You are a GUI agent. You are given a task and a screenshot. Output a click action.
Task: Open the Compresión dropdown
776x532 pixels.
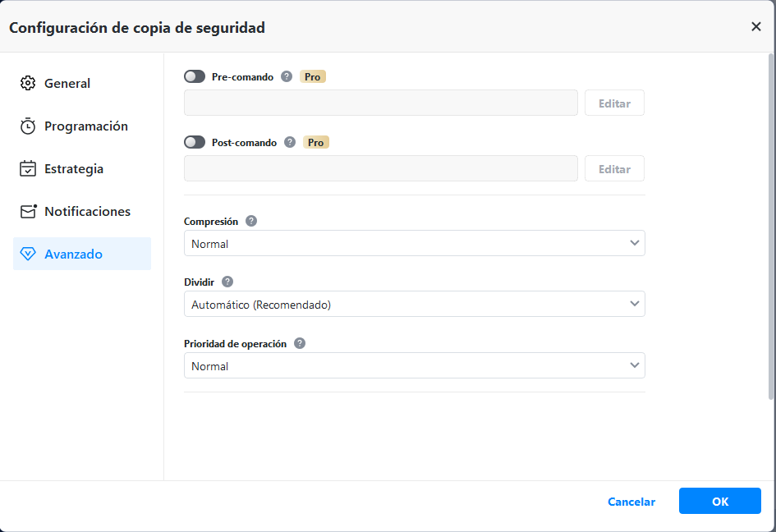tap(414, 243)
